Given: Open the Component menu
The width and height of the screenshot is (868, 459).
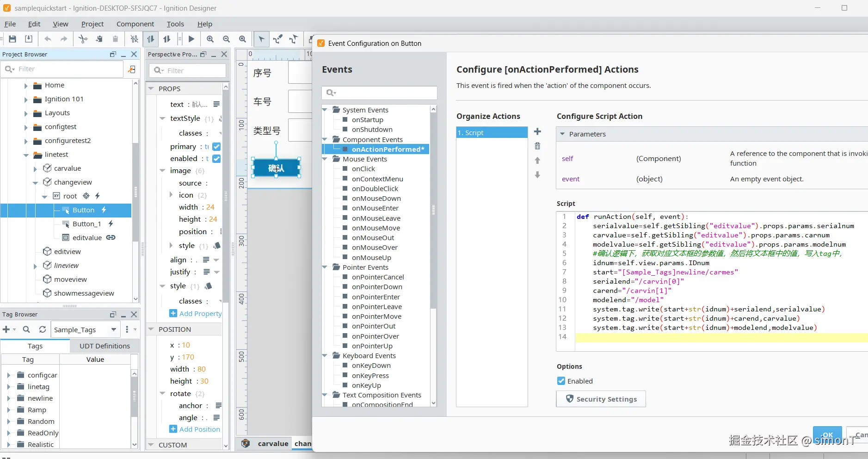Looking at the screenshot, I should [135, 24].
